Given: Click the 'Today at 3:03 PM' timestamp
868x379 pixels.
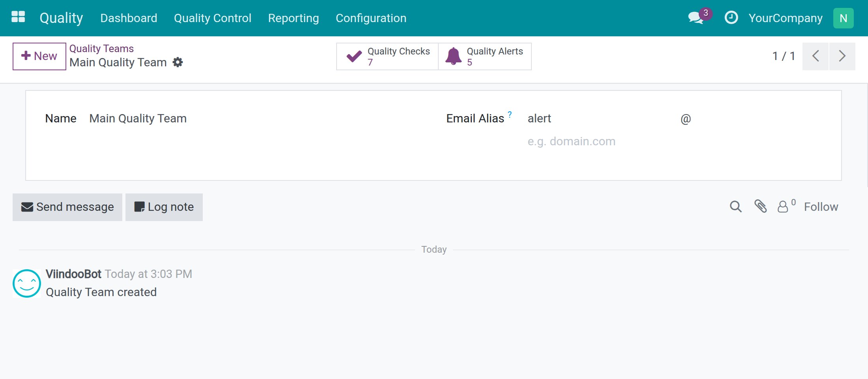Looking at the screenshot, I should (x=148, y=274).
